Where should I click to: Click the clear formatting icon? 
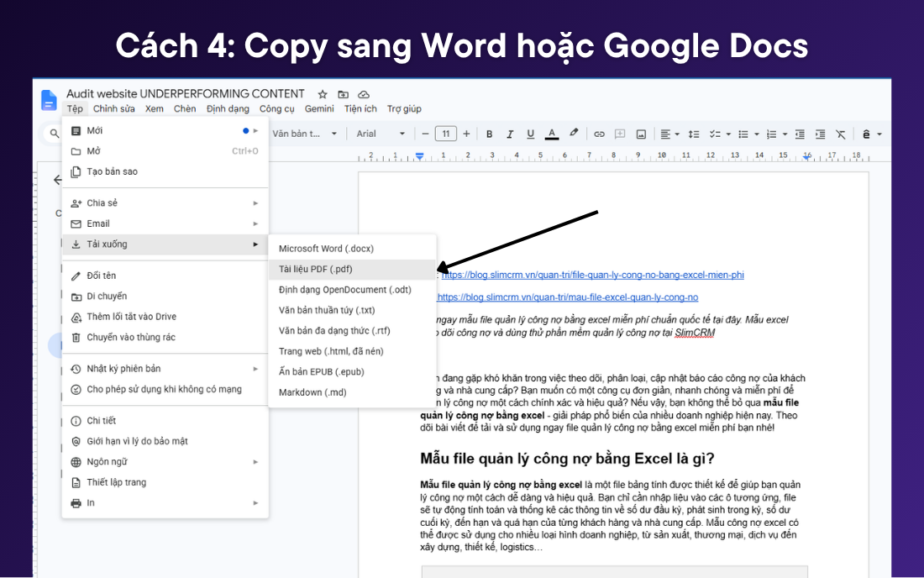coord(841,134)
